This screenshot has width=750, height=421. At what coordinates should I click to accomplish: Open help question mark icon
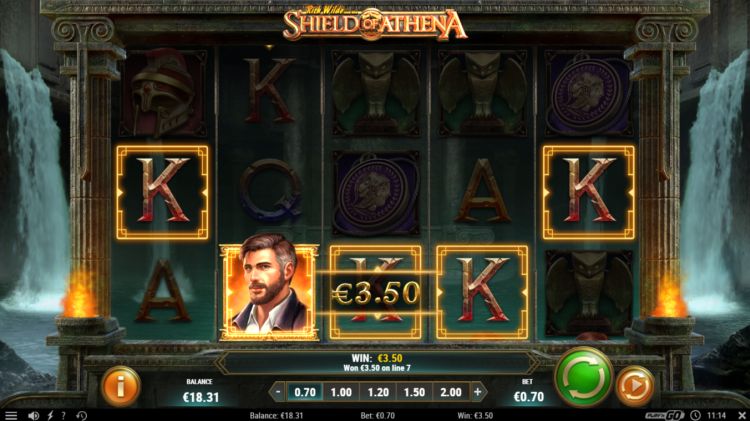click(63, 416)
